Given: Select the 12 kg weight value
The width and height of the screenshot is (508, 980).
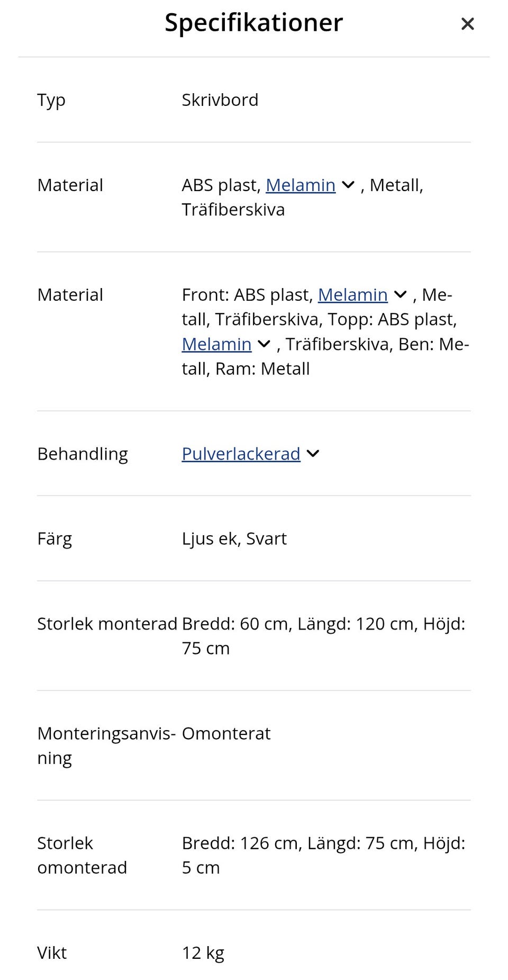Looking at the screenshot, I should (203, 953).
